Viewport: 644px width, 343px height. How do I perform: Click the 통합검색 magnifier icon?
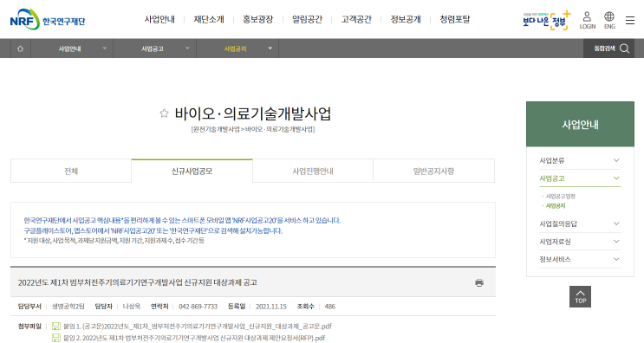(x=624, y=49)
